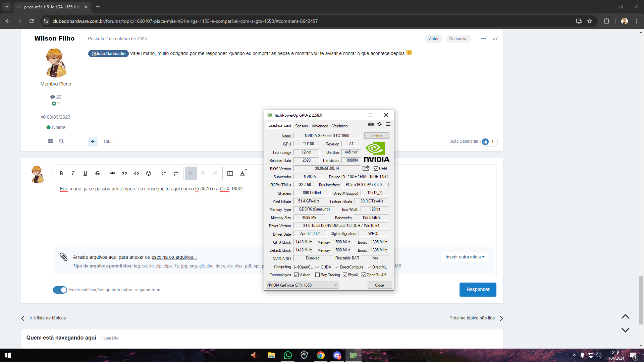
Task: Underline text with the U toolbar icon
Action: (85, 173)
